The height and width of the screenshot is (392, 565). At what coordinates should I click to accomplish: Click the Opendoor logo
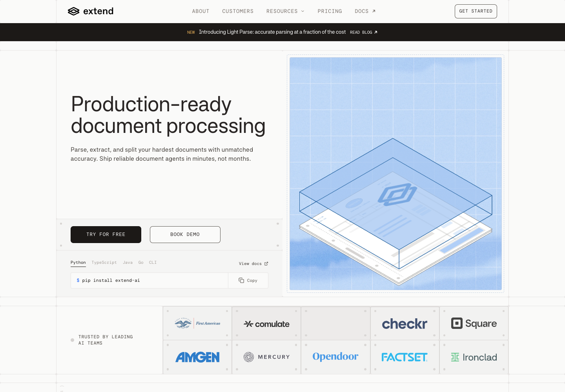click(335, 357)
